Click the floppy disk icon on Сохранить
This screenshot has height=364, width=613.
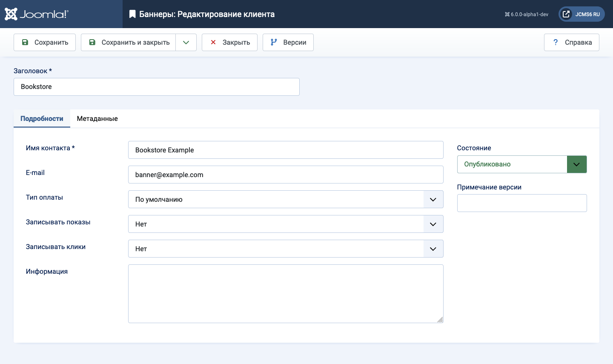(x=25, y=42)
